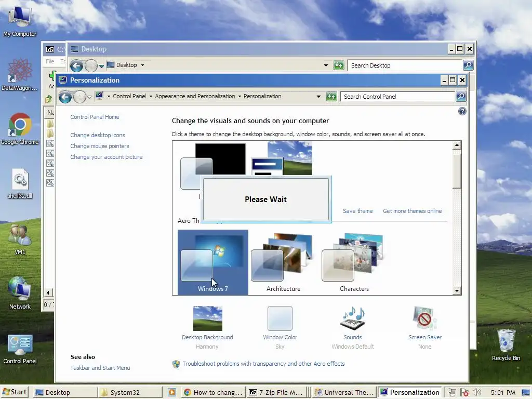
Task: Click refresh button in Desktop window address bar
Action: click(x=339, y=65)
